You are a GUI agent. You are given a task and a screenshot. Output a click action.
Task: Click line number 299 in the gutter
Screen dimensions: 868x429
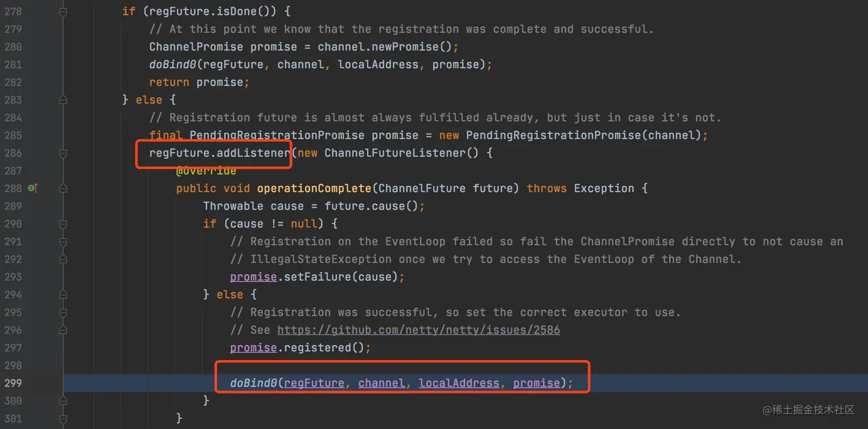[x=13, y=383]
